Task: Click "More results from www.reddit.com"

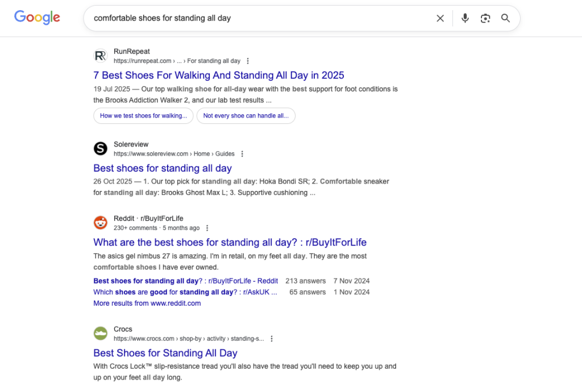Action: pyautogui.click(x=147, y=303)
